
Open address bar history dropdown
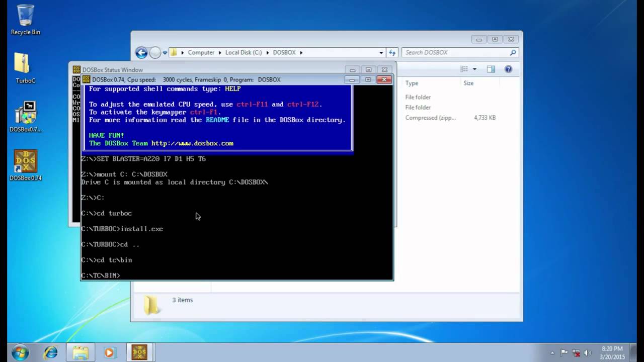[381, 52]
